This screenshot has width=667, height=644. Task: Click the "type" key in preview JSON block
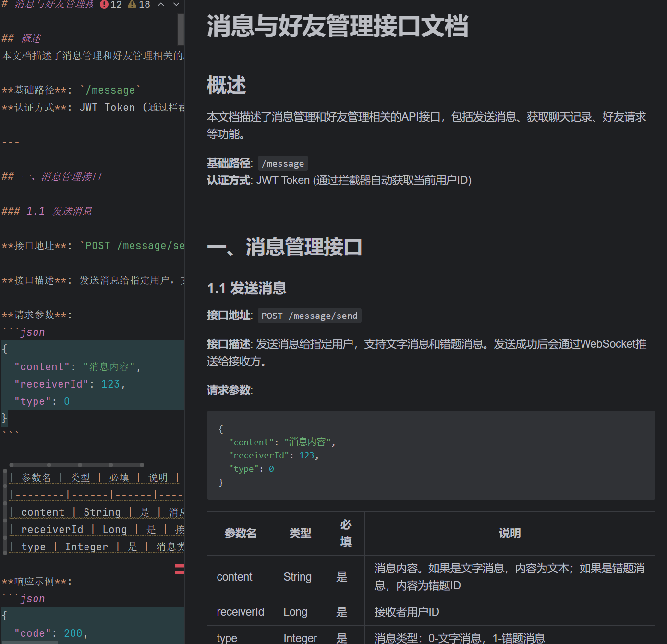(243, 469)
